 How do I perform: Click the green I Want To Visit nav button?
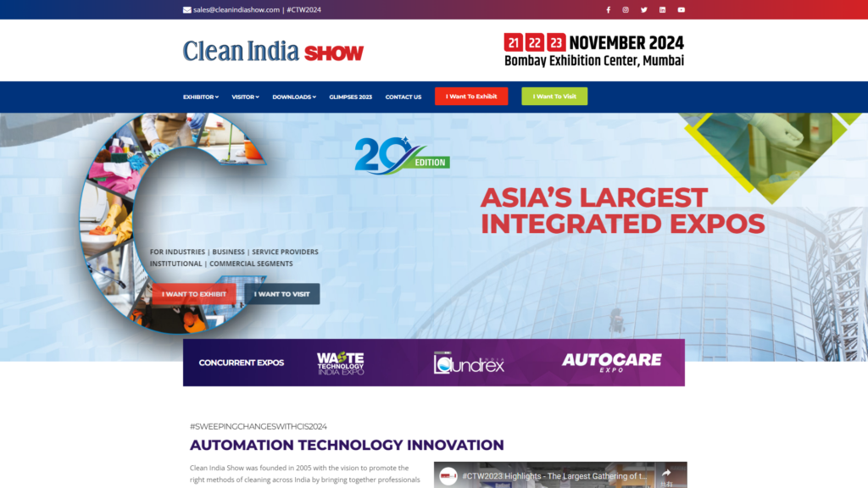pyautogui.click(x=554, y=97)
